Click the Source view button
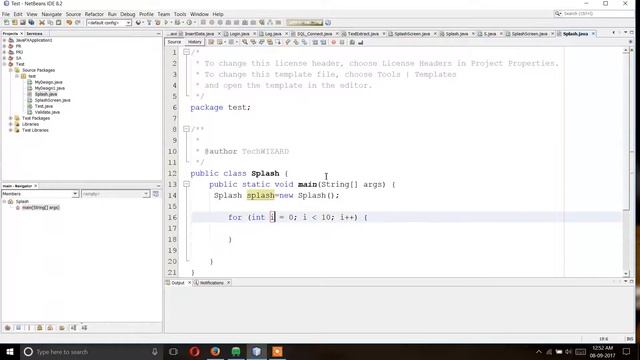Screen dimensions: 640x360 pos(174,42)
